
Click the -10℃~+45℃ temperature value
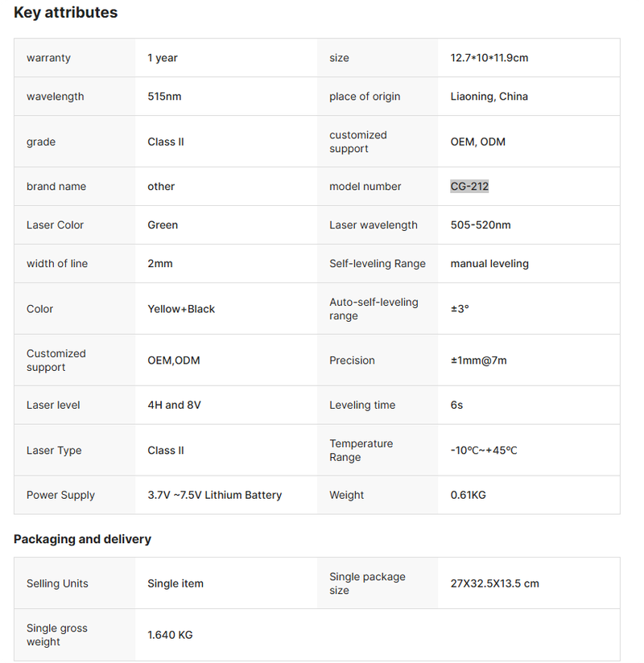483,451
